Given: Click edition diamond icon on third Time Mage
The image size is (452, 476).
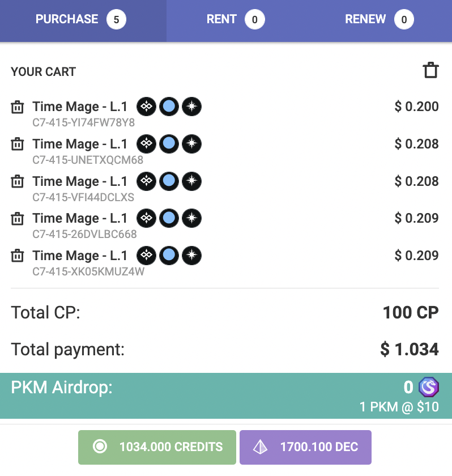Looking at the screenshot, I should (x=147, y=181).
